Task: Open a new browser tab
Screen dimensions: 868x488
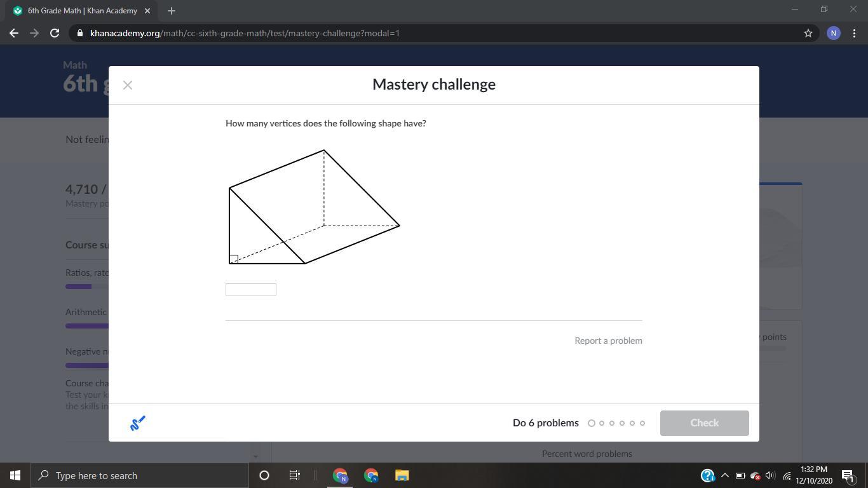Action: [x=172, y=11]
